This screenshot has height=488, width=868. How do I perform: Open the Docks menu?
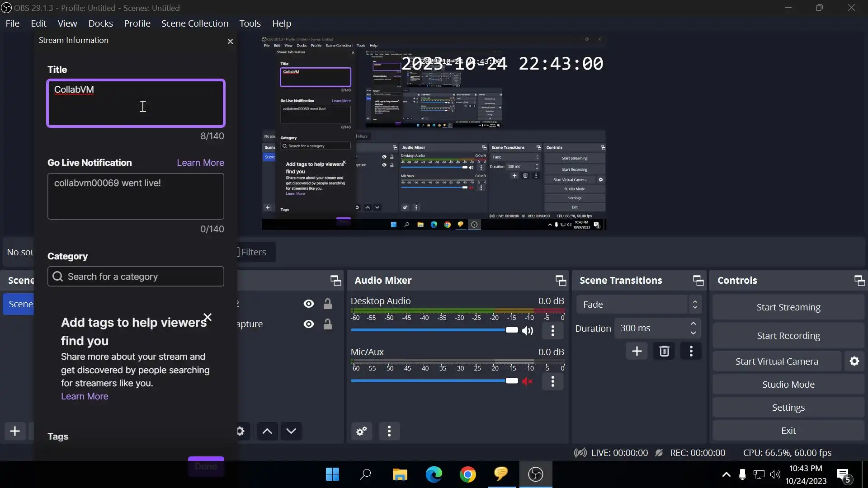(100, 23)
